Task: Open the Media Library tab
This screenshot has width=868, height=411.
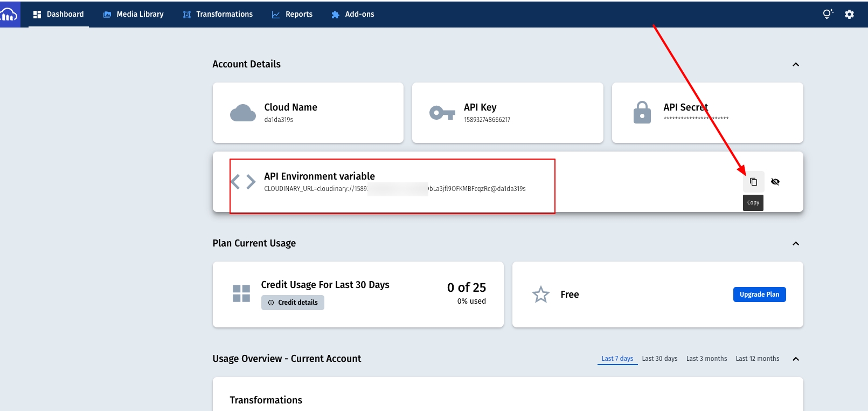Action: (x=134, y=15)
